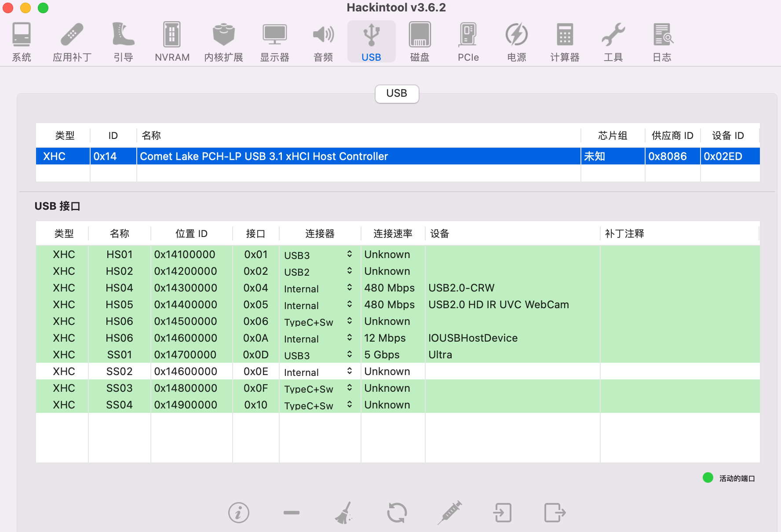Click the 5 Gbps speed cell
This screenshot has height=532, width=781.
tap(393, 354)
